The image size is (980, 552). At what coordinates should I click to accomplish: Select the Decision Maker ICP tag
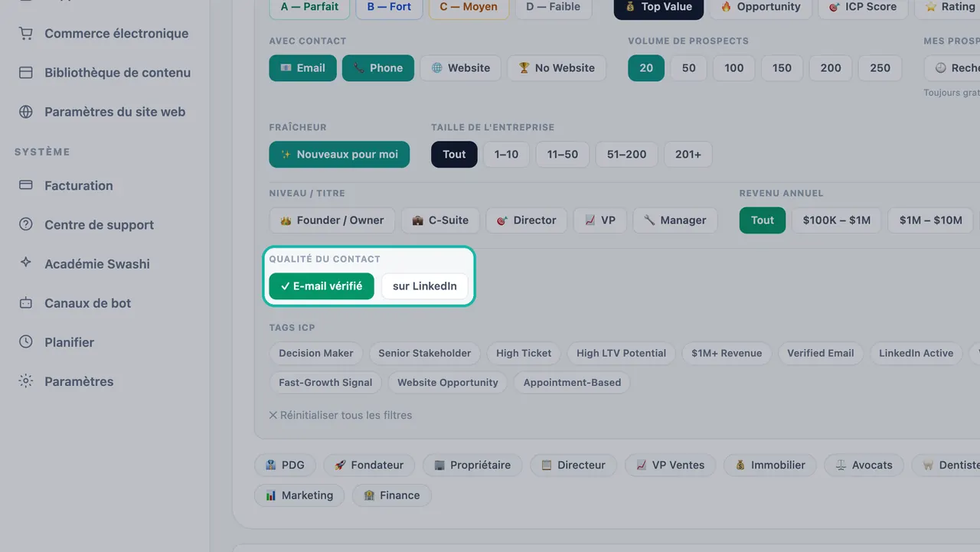[316, 354]
